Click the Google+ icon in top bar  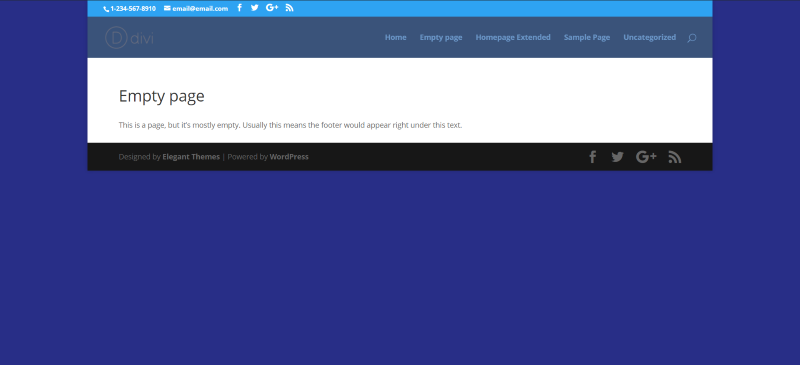tap(272, 8)
